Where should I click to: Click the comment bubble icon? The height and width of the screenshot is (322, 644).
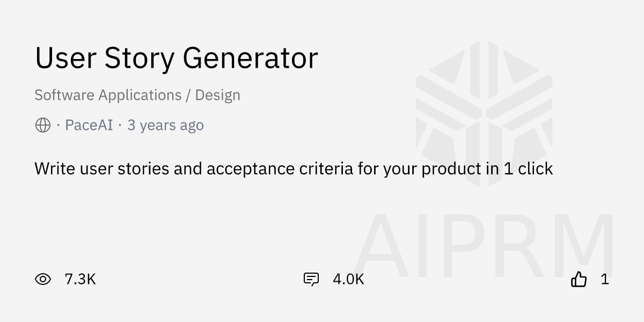pos(311,279)
